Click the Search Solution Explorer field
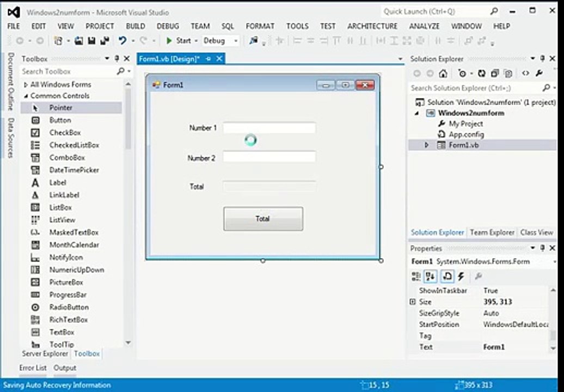564x392 pixels. tap(475, 88)
